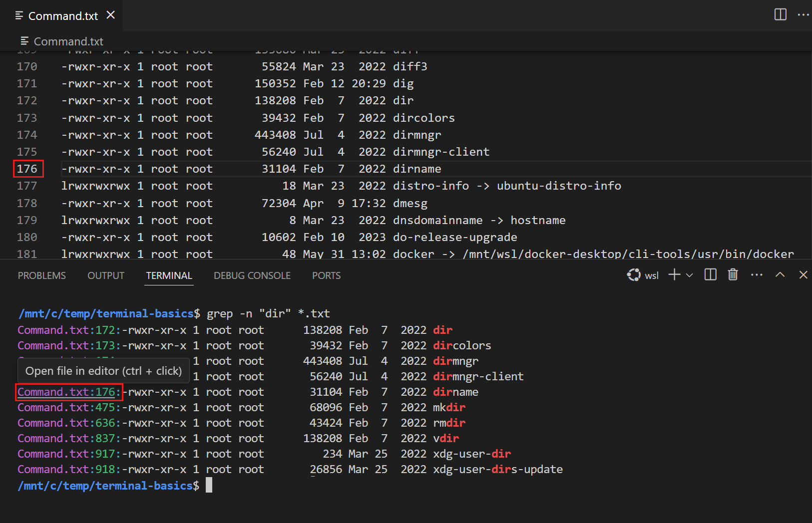Viewport: 812px width, 523px height.
Task: Click line number 176 in editor gutter
Action: pyautogui.click(x=27, y=169)
